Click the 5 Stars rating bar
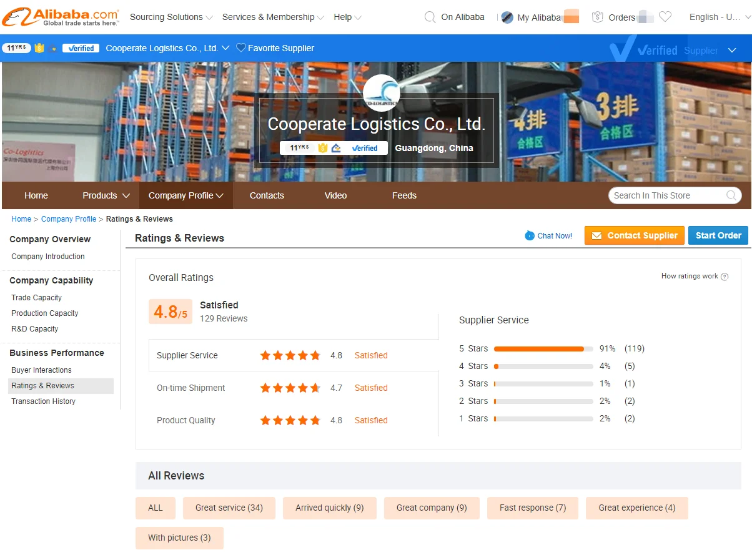Image resolution: width=752 pixels, height=560 pixels. tap(543, 349)
